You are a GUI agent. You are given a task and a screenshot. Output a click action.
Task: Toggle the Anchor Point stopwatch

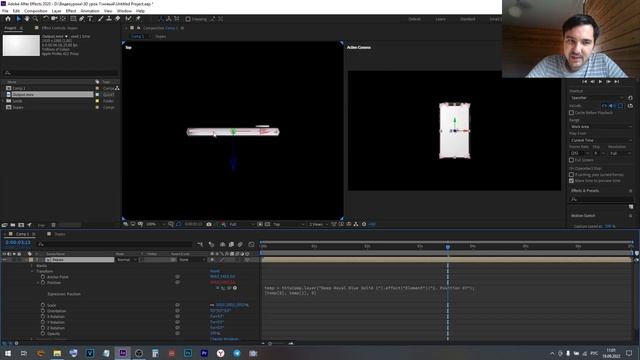(43, 277)
